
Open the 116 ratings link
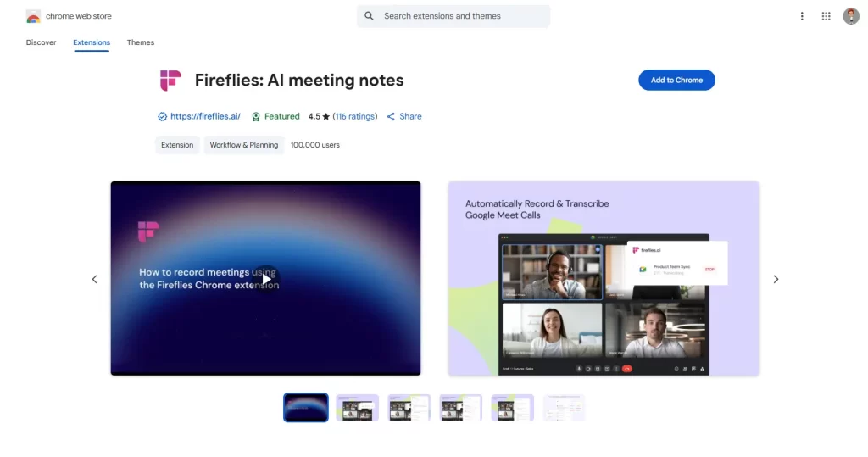(355, 117)
